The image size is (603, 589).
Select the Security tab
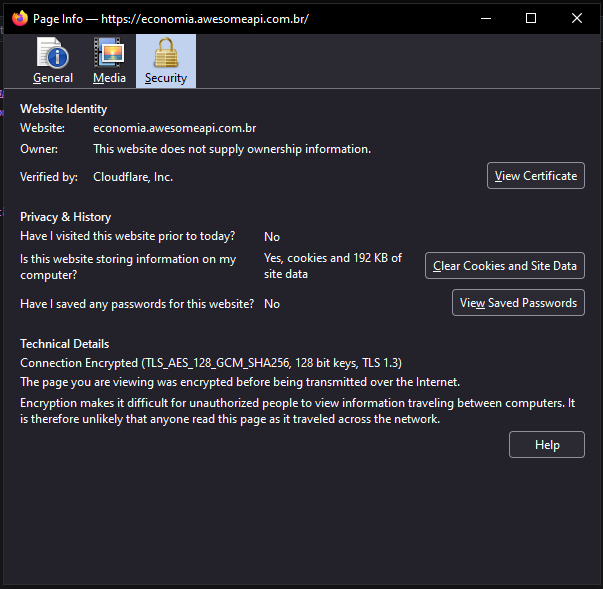coord(166,61)
